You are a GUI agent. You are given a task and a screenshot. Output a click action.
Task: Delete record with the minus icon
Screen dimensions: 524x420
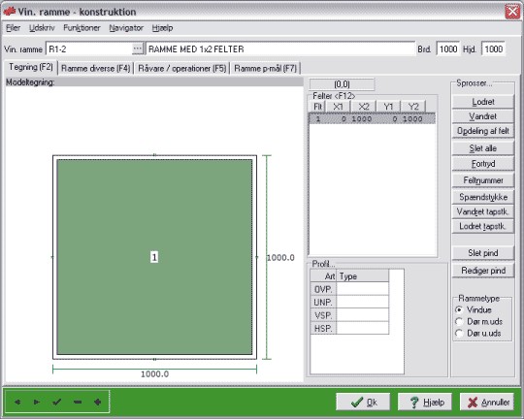point(78,402)
